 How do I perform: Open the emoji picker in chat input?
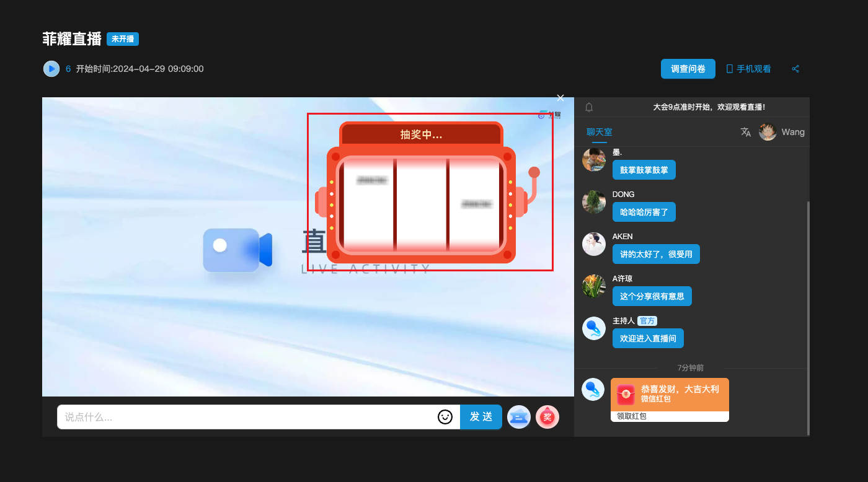445,417
